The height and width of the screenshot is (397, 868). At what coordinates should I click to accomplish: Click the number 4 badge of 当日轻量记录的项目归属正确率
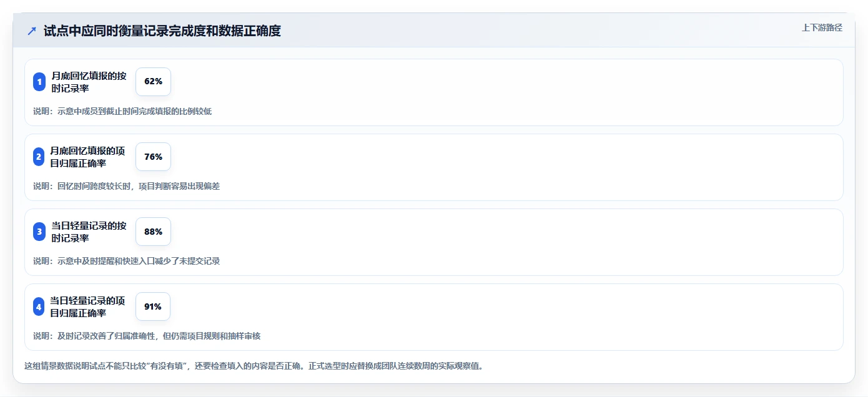tap(39, 306)
